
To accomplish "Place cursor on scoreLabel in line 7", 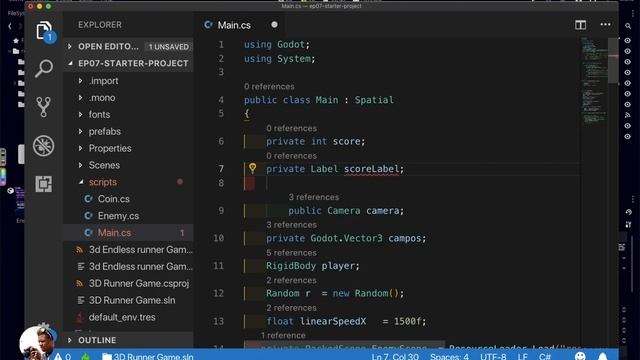I will tap(371, 169).
